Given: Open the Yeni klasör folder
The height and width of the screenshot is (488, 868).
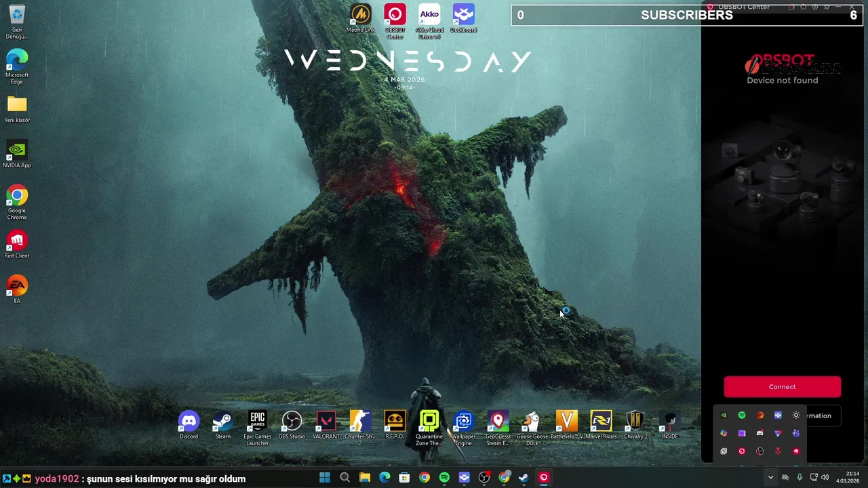Looking at the screenshot, I should point(17,109).
